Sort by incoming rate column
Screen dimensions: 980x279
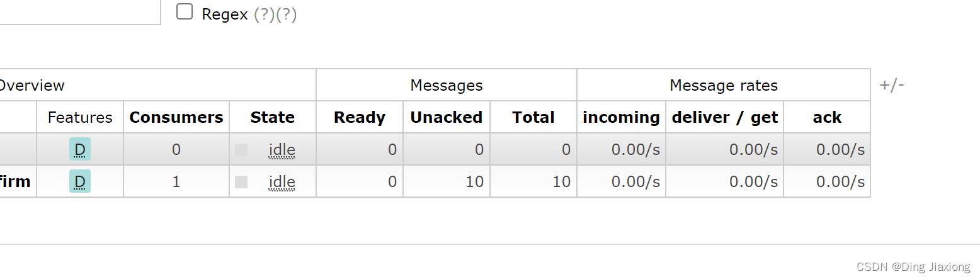click(621, 117)
